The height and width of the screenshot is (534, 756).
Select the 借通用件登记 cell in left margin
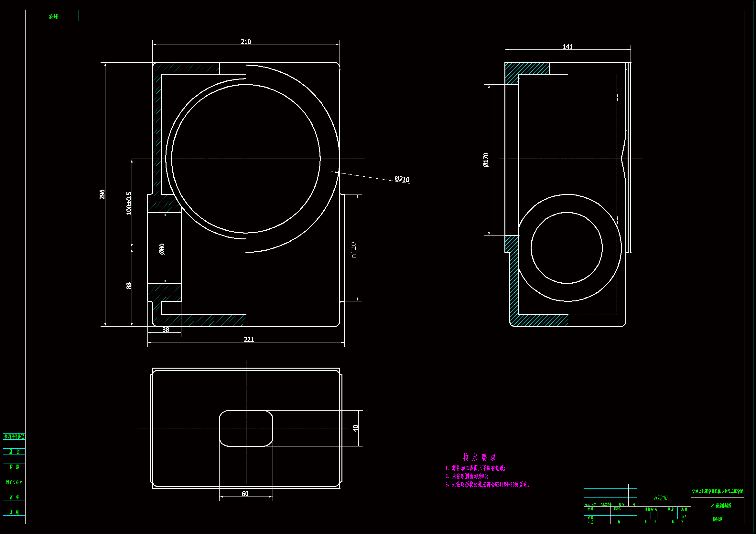(14, 437)
